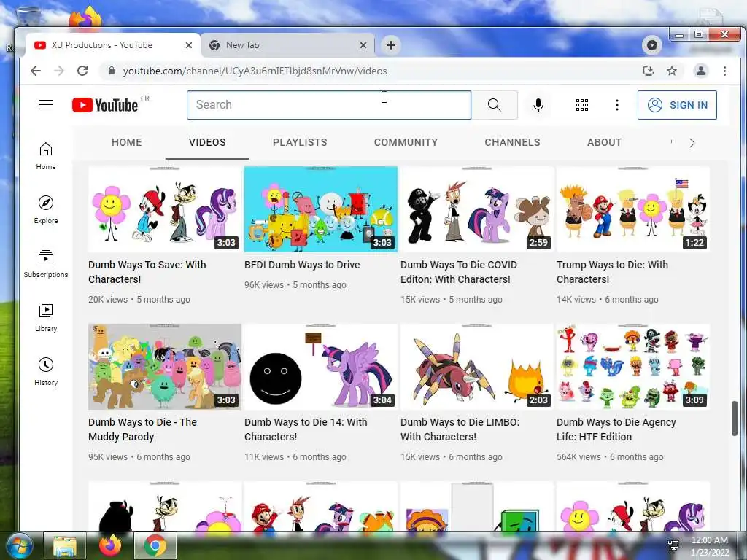Click title 'Dumb Ways to Die Agency Life: HTF Edition'

(616, 429)
